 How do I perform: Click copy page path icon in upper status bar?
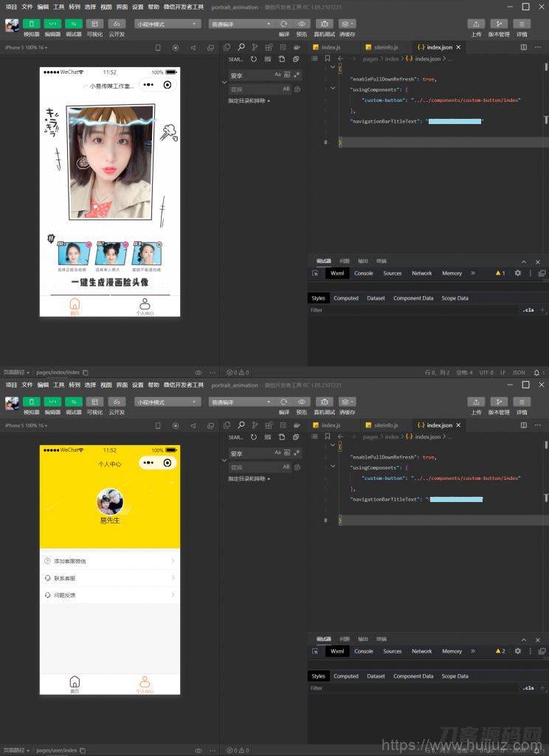86,372
